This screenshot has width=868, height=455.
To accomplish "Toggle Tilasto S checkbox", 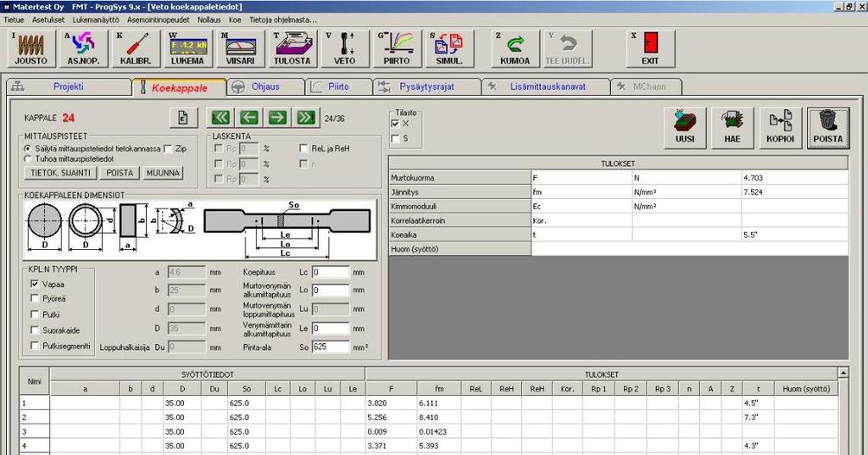I will coord(395,138).
